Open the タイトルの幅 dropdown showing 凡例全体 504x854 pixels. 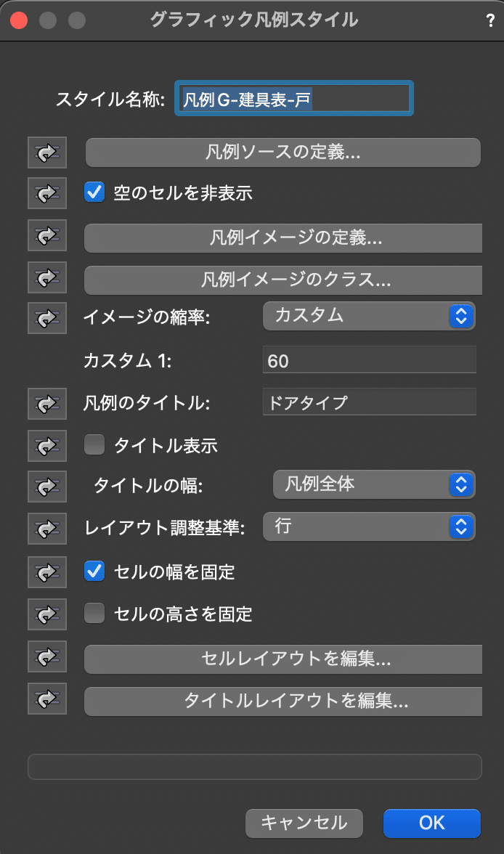tap(374, 484)
